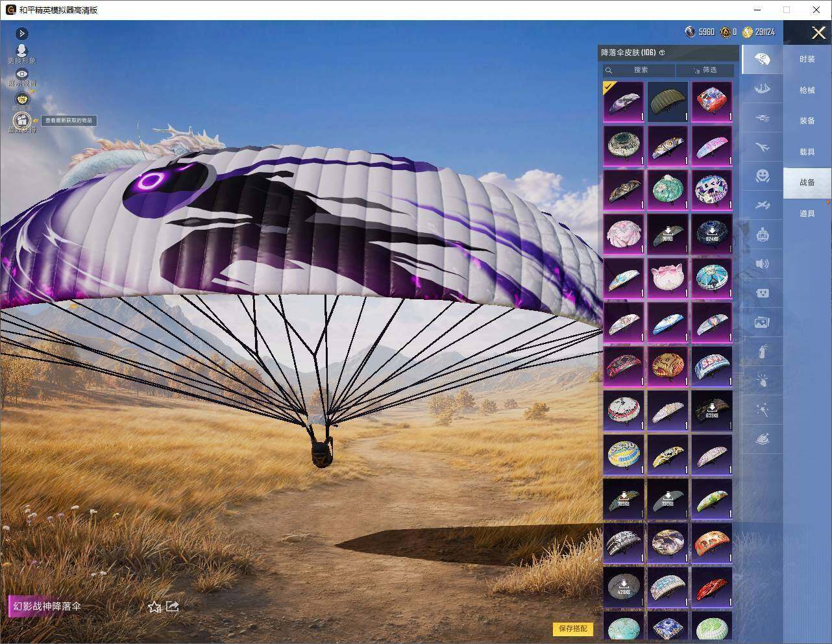Expand the collapsed left panel arrow

click(21, 33)
